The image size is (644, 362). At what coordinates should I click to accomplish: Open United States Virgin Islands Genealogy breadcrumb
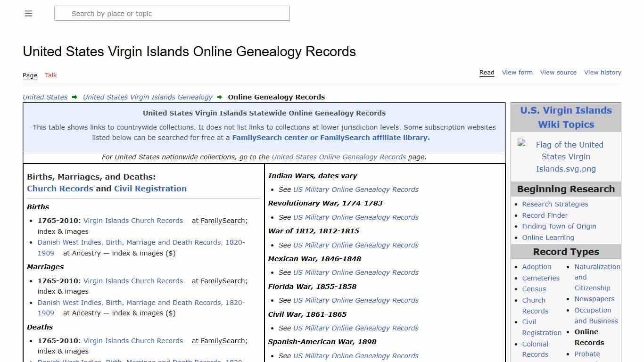148,97
